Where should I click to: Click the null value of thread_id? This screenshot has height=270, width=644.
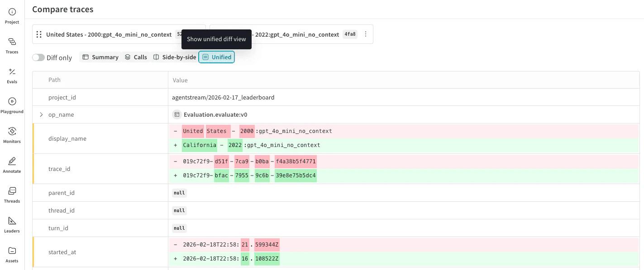(x=179, y=210)
